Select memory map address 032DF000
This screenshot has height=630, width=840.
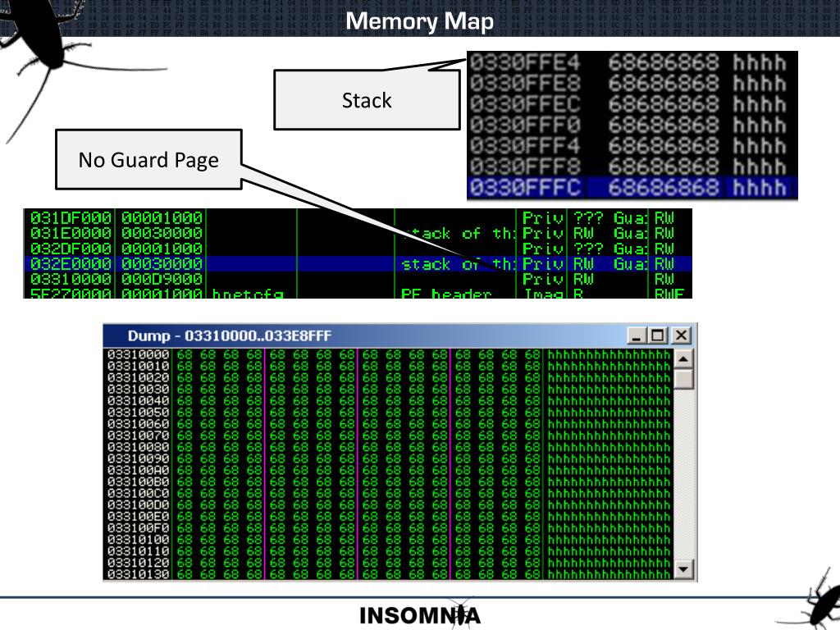click(71, 249)
